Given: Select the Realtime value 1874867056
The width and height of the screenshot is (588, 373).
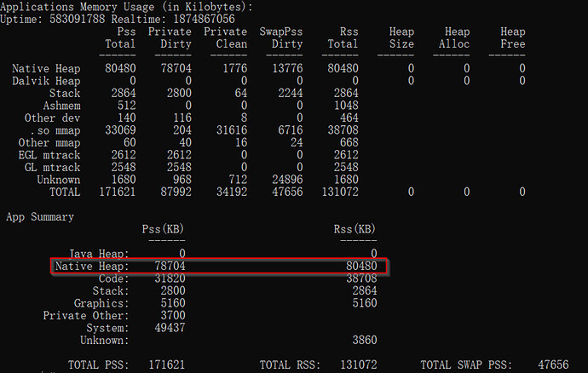Looking at the screenshot, I should (x=206, y=18).
